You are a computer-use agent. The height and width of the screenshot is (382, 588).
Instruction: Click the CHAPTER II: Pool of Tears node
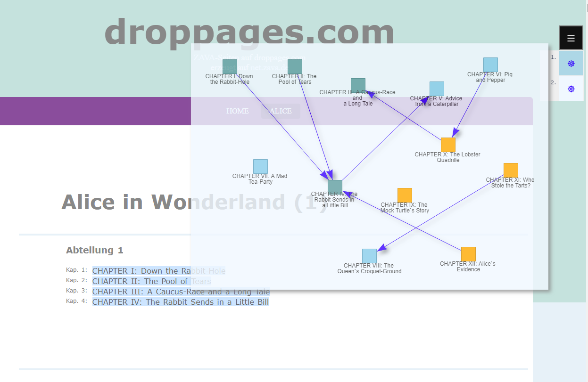[x=295, y=66]
